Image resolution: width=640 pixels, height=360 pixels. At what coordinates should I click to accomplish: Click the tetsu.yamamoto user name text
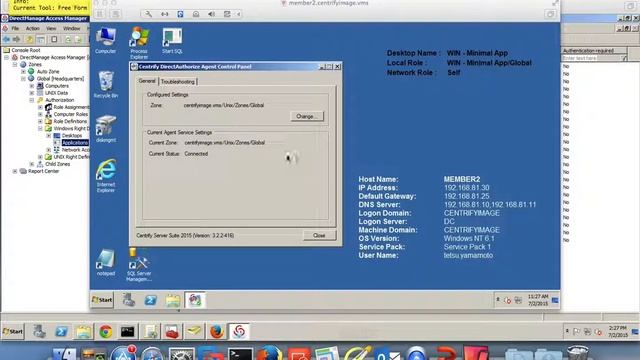click(x=469, y=256)
